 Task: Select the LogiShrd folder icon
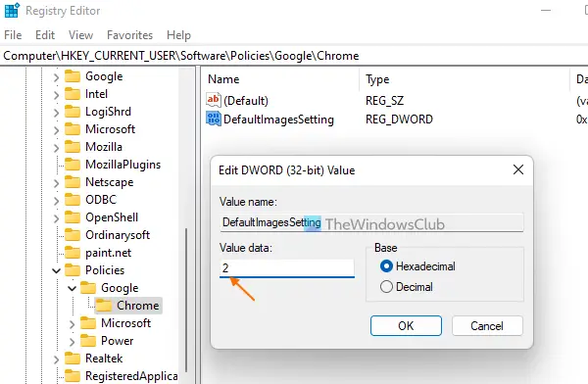73,112
